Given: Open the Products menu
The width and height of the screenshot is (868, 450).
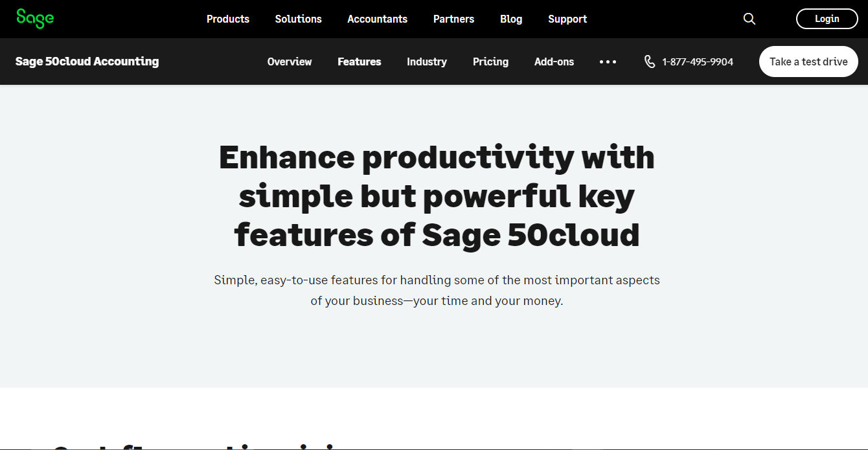Looking at the screenshot, I should [228, 19].
